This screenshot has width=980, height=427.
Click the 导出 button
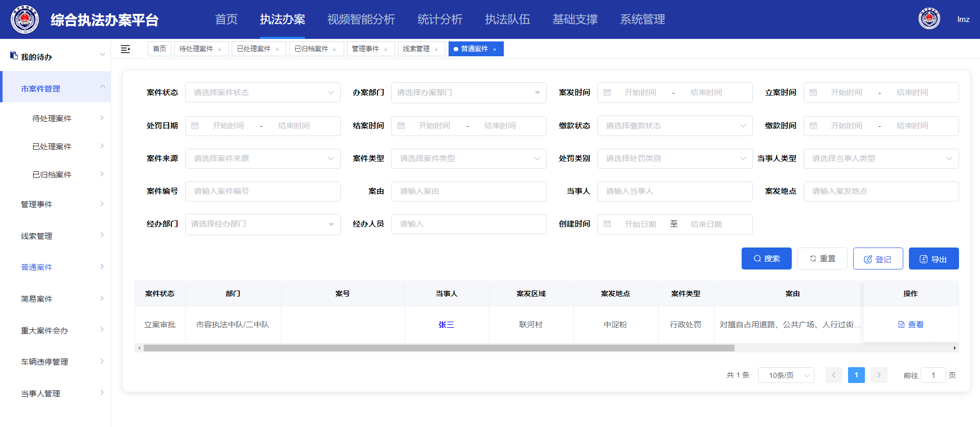click(933, 259)
